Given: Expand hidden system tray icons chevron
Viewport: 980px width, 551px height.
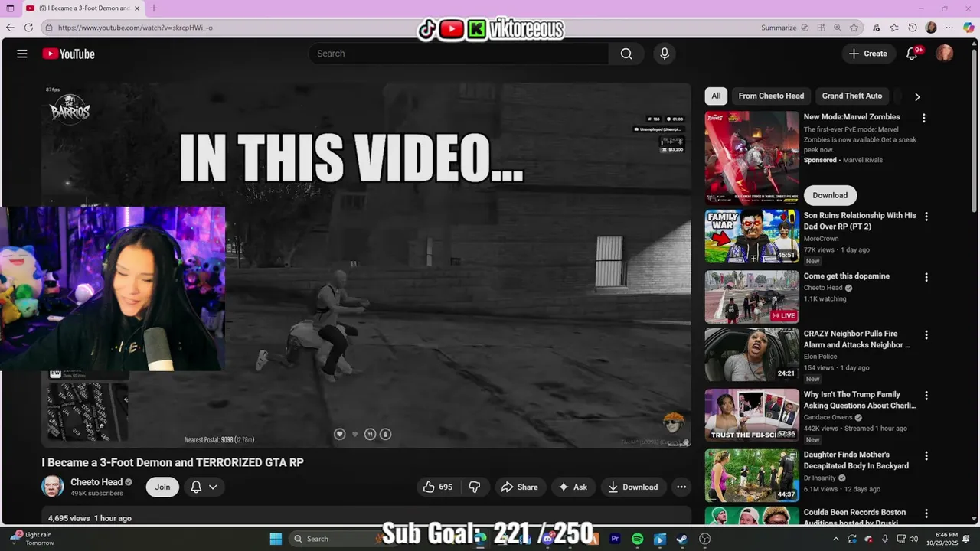Looking at the screenshot, I should point(836,539).
